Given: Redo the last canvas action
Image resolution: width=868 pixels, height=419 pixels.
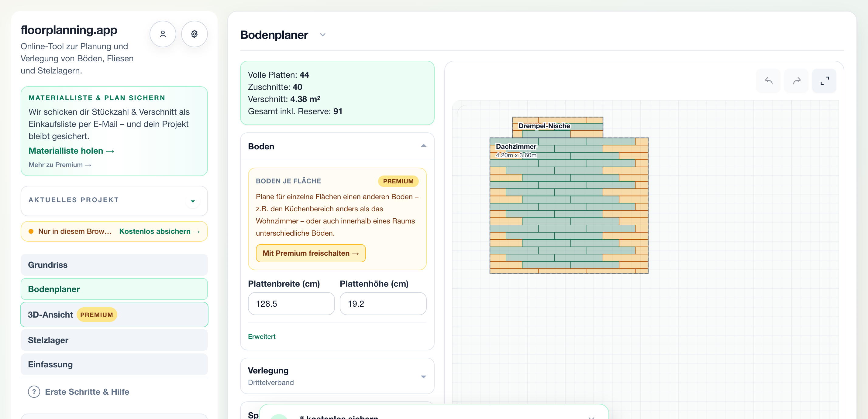Looking at the screenshot, I should [796, 81].
